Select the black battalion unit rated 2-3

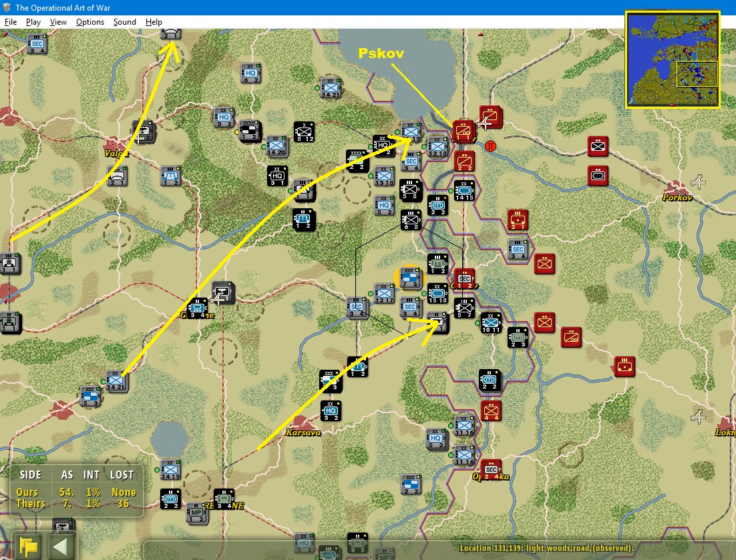pos(518,338)
